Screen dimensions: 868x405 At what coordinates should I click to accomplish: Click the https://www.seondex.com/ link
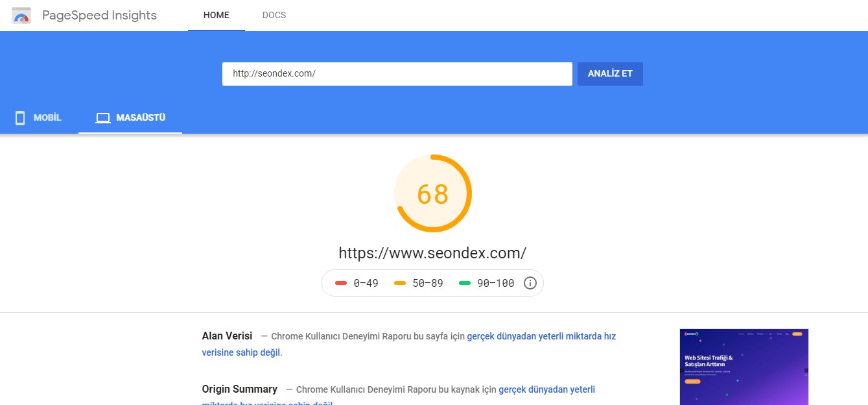coord(433,252)
